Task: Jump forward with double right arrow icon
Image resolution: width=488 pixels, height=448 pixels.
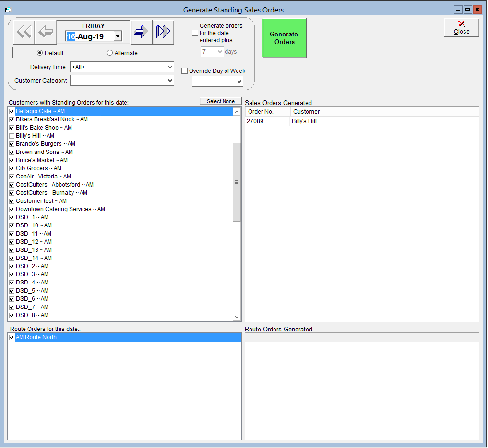Action: [163, 32]
